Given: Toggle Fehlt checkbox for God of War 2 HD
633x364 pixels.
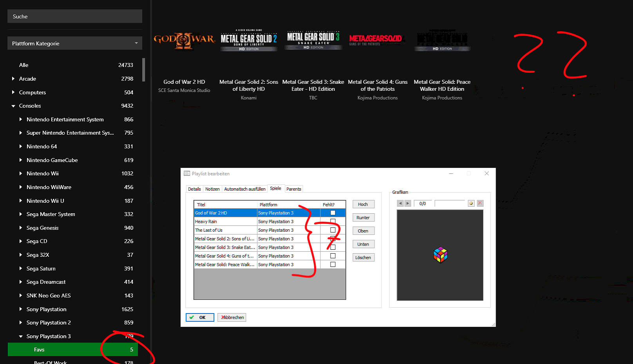Looking at the screenshot, I should click(333, 213).
